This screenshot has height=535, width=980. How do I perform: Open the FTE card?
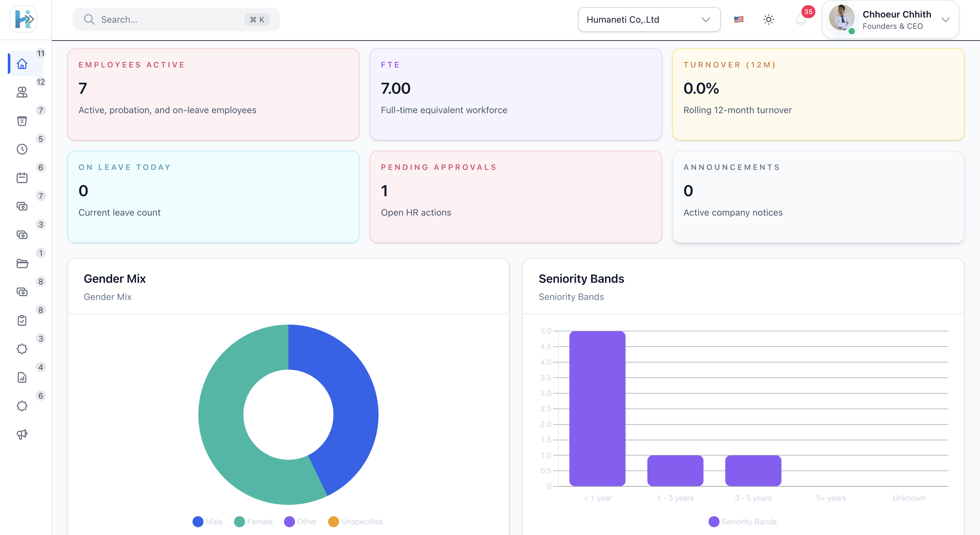516,94
